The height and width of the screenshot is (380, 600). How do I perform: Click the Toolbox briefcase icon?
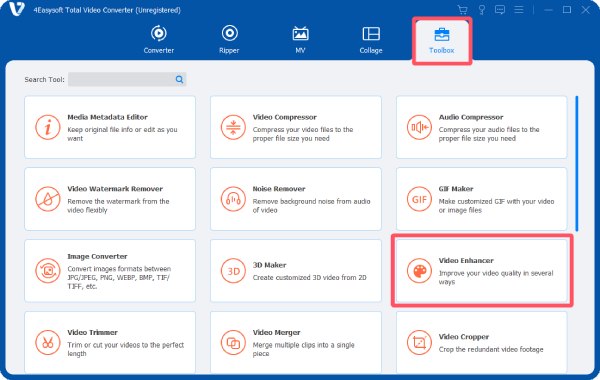pos(442,34)
